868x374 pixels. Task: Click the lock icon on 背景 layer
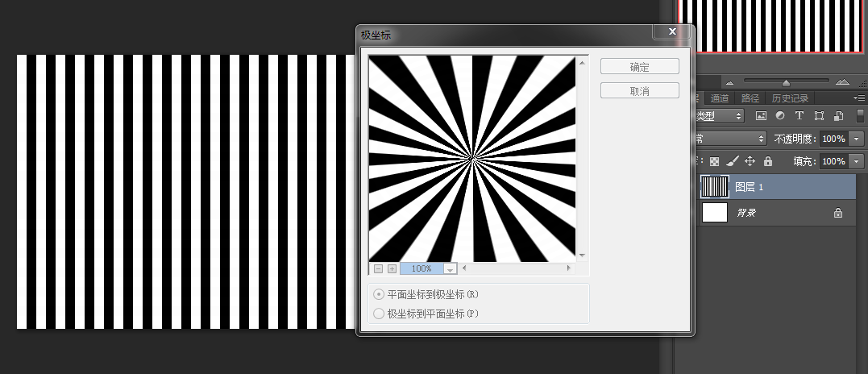(838, 213)
